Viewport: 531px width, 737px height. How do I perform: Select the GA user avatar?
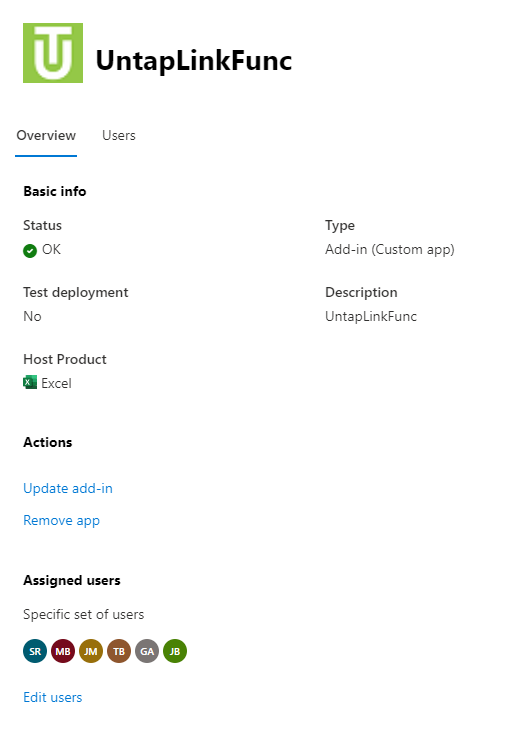tap(147, 651)
